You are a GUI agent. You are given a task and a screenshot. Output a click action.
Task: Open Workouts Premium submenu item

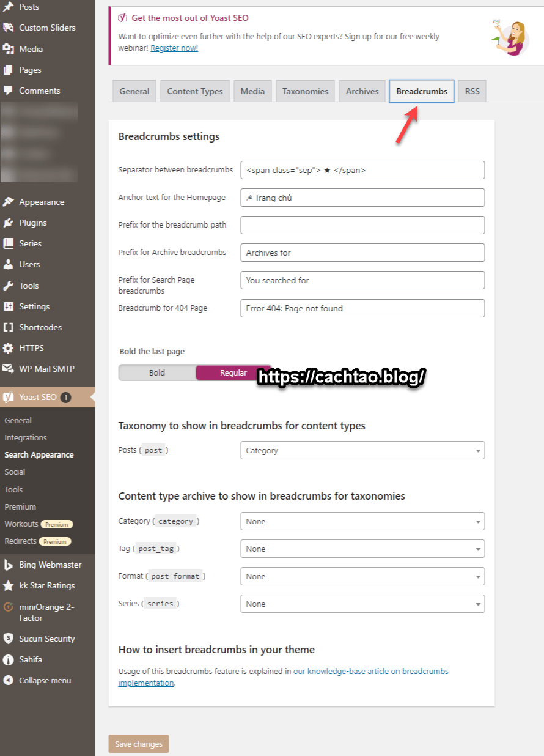[39, 524]
